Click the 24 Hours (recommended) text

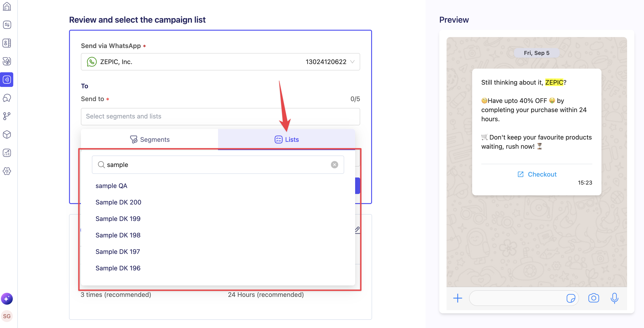(266, 295)
